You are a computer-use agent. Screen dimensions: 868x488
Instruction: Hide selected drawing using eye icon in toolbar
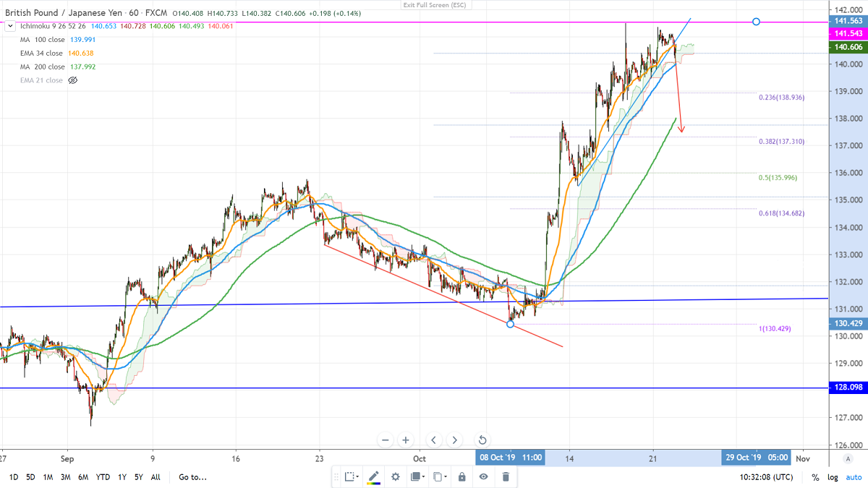(483, 476)
